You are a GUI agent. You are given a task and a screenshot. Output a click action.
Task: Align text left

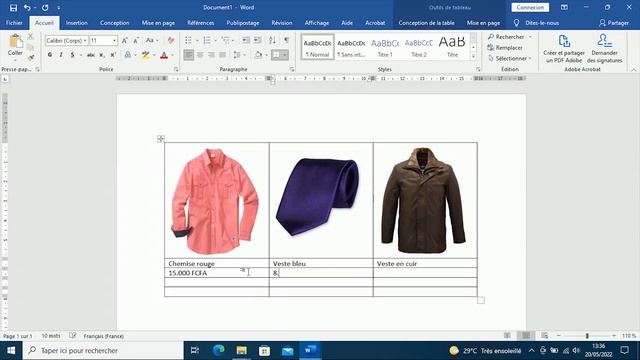coord(189,55)
